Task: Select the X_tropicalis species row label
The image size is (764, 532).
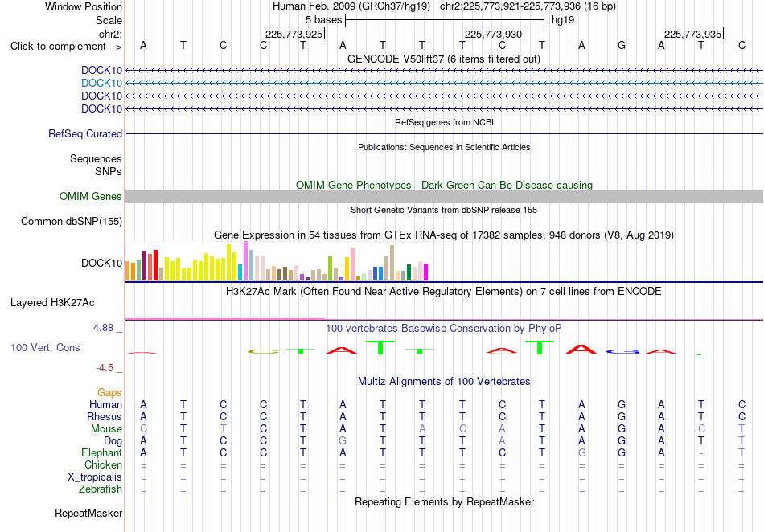Action: pos(95,477)
